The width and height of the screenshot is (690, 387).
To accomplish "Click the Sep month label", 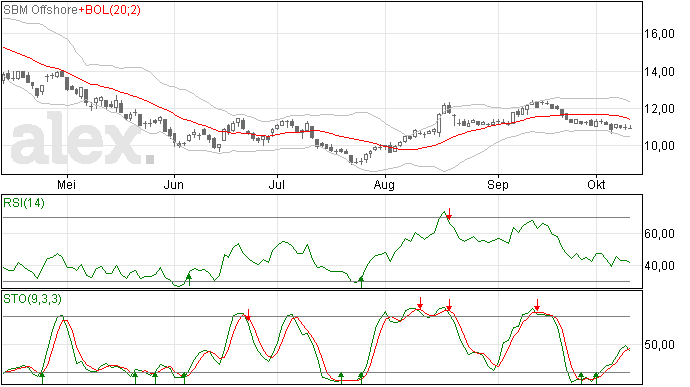I will [x=498, y=185].
